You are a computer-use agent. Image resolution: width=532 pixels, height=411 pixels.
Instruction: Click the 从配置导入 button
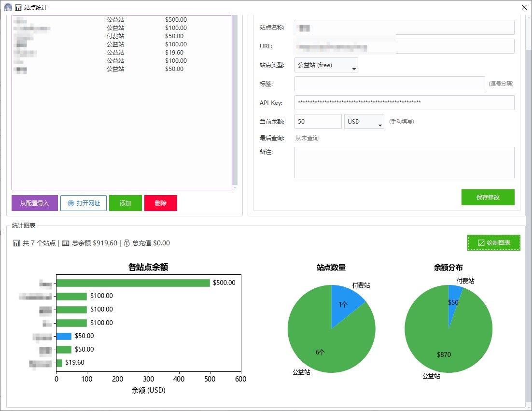pyautogui.click(x=35, y=203)
